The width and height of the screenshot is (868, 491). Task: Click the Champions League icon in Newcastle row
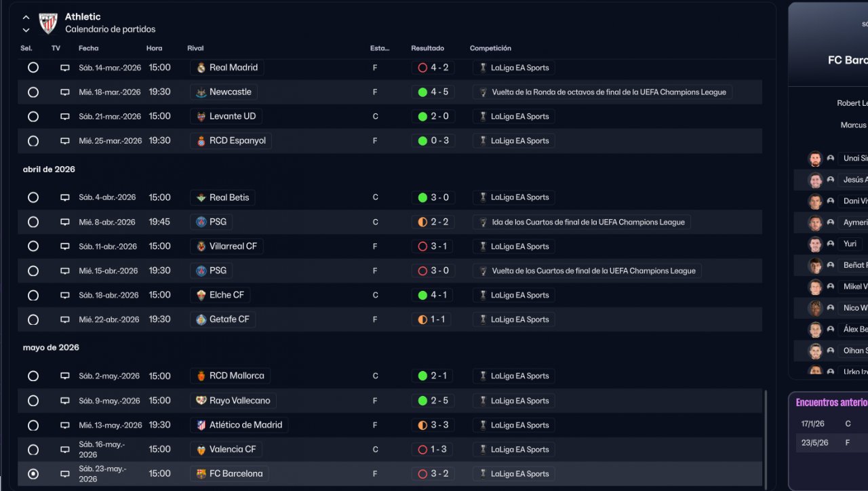[483, 92]
